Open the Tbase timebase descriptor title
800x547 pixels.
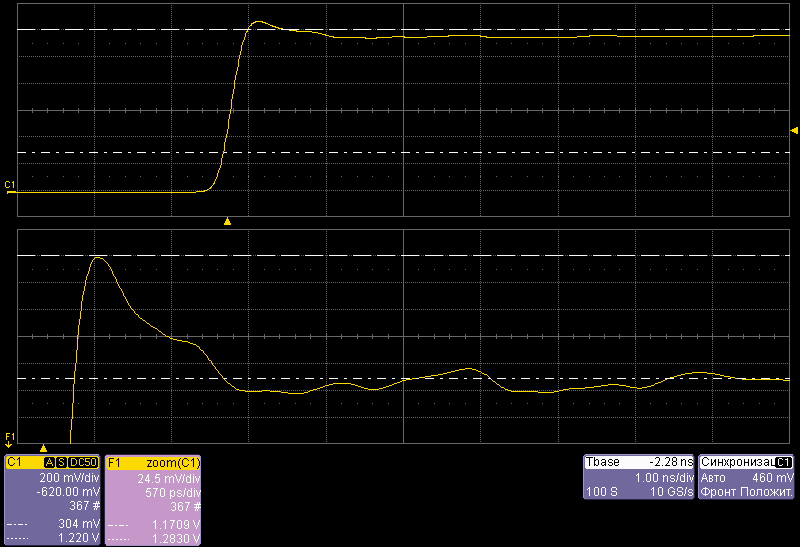(x=603, y=462)
